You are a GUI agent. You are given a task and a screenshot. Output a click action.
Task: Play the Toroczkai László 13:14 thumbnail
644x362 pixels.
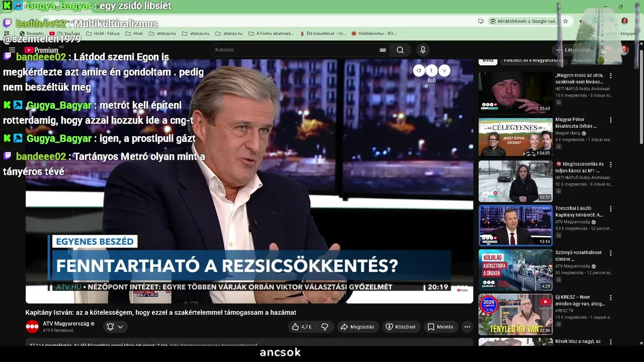point(515,225)
